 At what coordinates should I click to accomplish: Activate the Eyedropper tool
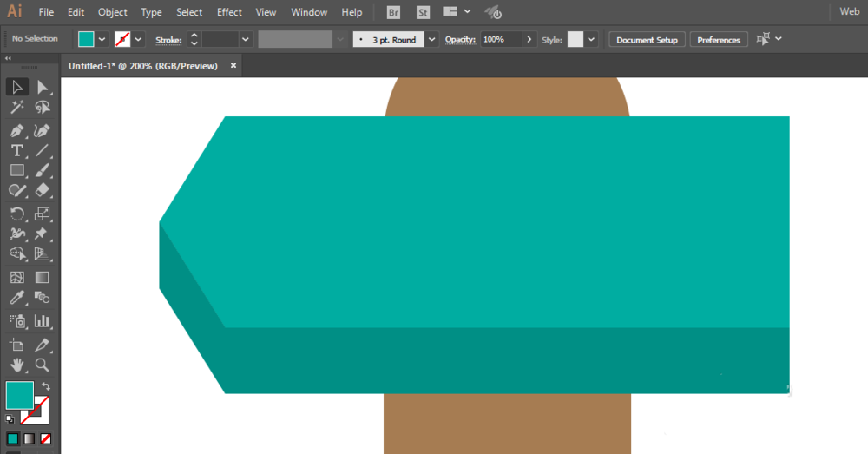point(17,298)
